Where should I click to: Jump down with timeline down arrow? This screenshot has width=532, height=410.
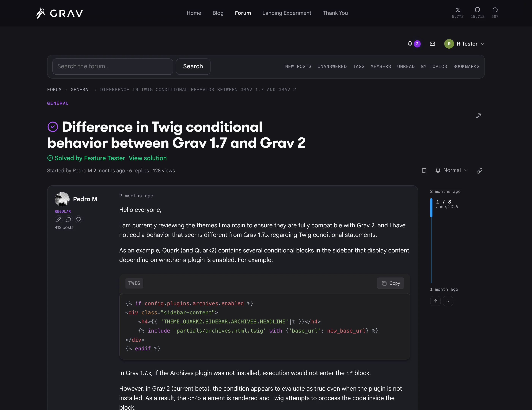448,301
